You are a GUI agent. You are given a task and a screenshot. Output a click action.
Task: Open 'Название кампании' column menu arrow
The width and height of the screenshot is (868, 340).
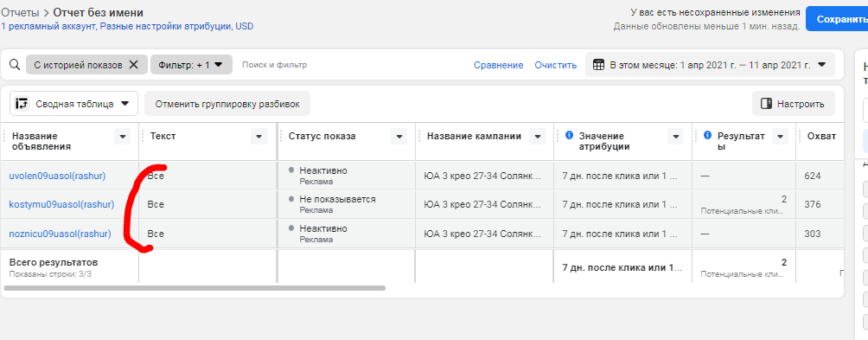click(537, 136)
